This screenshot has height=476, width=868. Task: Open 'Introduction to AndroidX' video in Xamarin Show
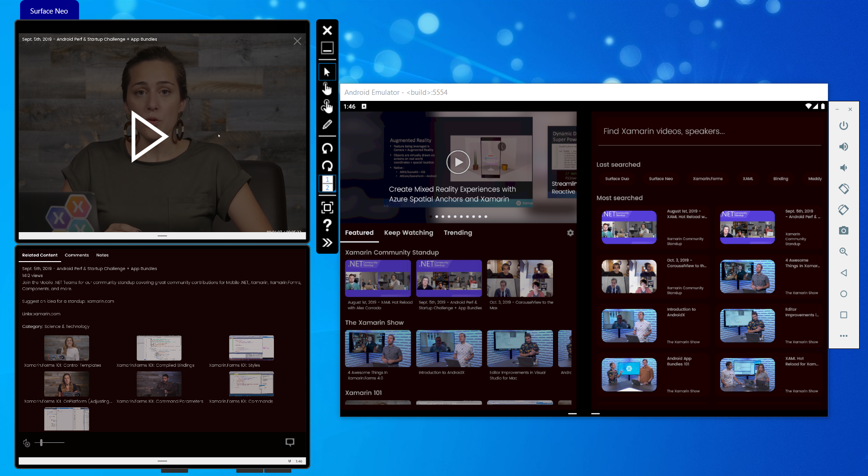[449, 348]
